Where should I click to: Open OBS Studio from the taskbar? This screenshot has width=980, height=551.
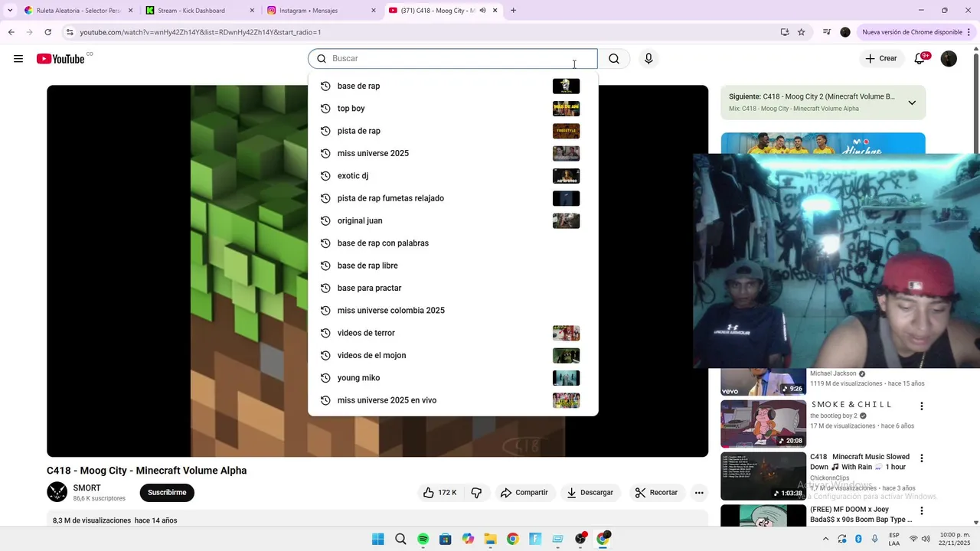coord(580,539)
